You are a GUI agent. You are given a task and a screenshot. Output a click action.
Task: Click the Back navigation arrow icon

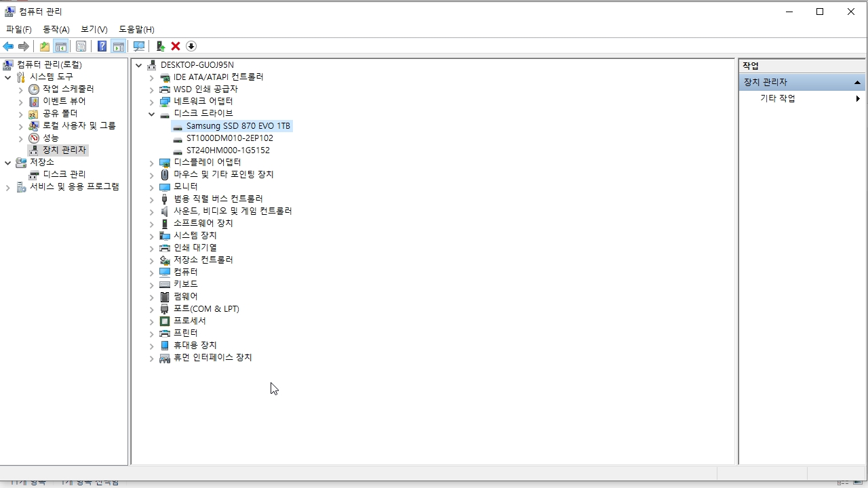[x=7, y=45]
